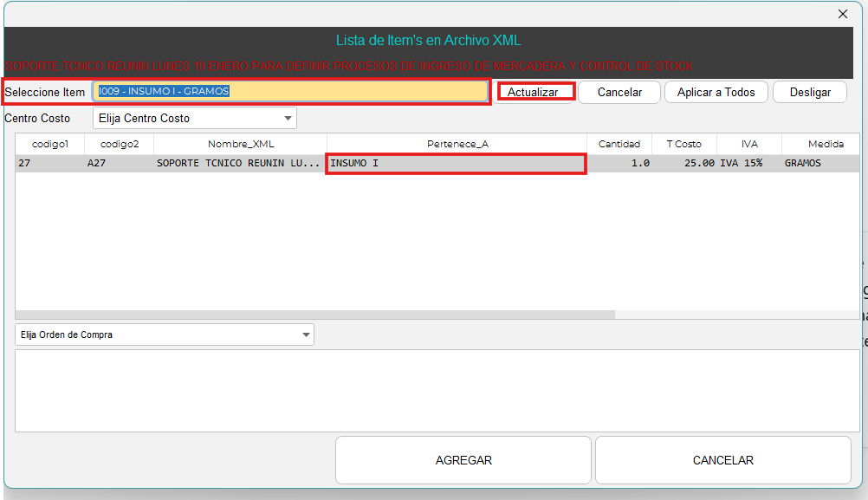Click the Cantidad column header
Image resolution: width=868 pixels, height=500 pixels.
point(619,144)
